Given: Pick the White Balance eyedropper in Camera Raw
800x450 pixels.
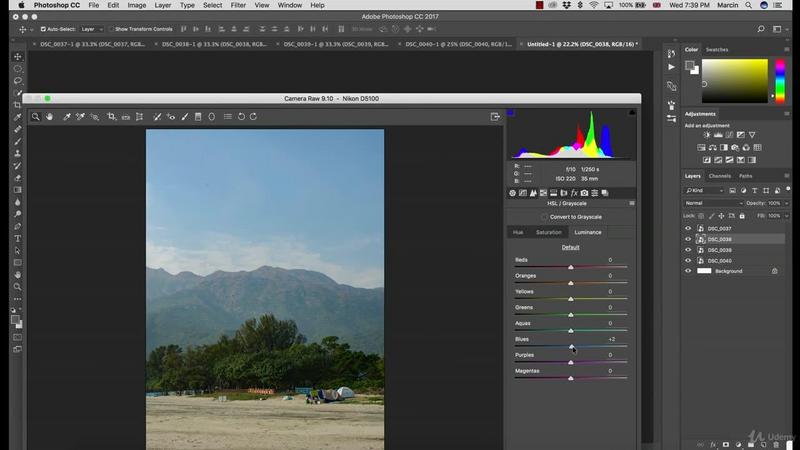Looking at the screenshot, I should (66, 117).
